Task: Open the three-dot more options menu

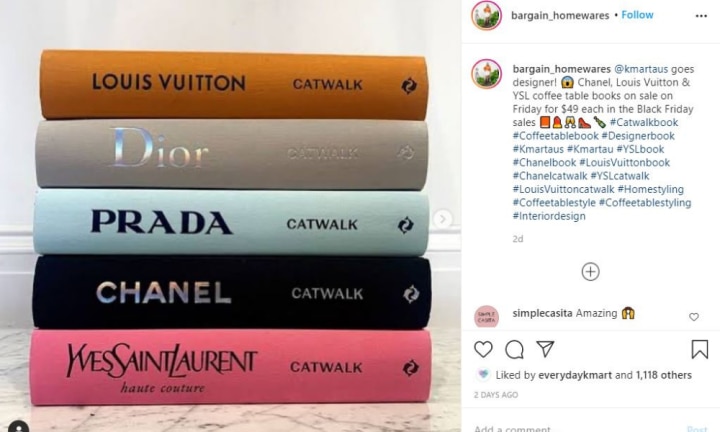Action: (701, 16)
